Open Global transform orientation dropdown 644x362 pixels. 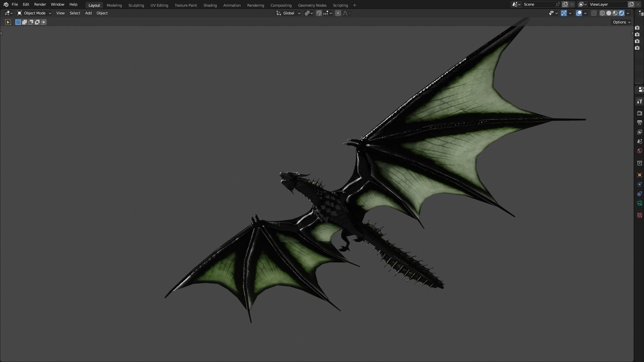point(288,13)
